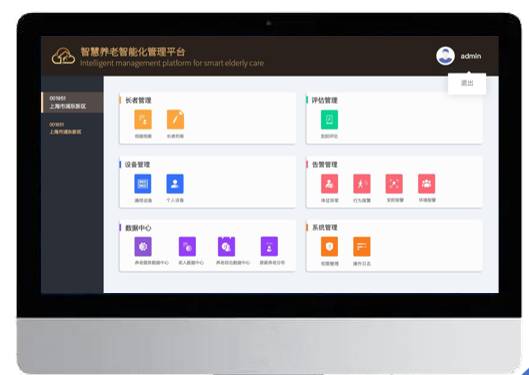
Task: Choose 退出 from the admin popup
Action: [467, 83]
